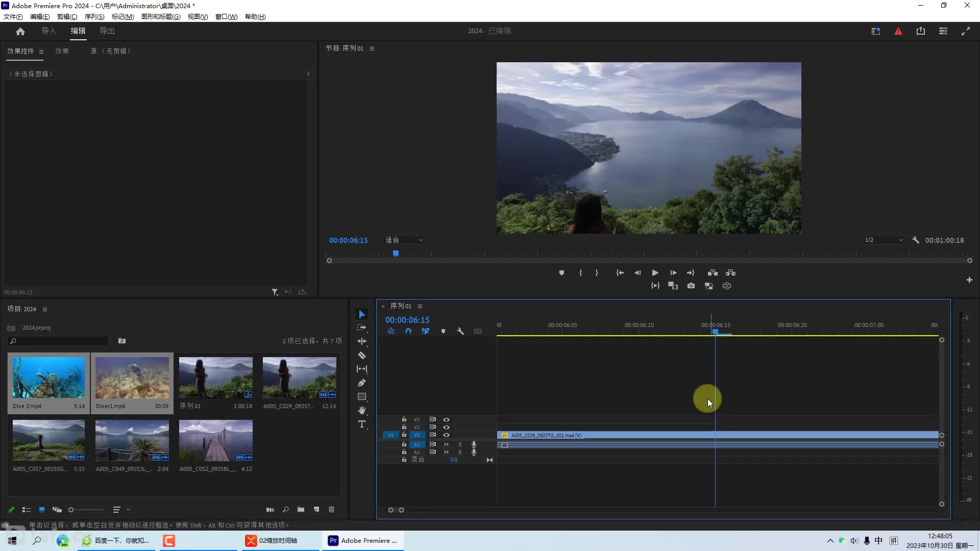The height and width of the screenshot is (551, 980).
Task: Select the Razor tool
Action: (x=362, y=355)
